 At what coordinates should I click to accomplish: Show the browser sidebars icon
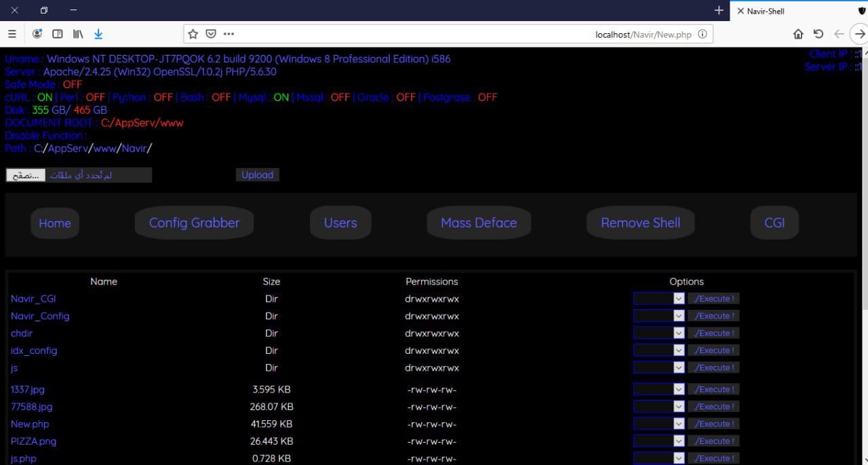click(58, 33)
